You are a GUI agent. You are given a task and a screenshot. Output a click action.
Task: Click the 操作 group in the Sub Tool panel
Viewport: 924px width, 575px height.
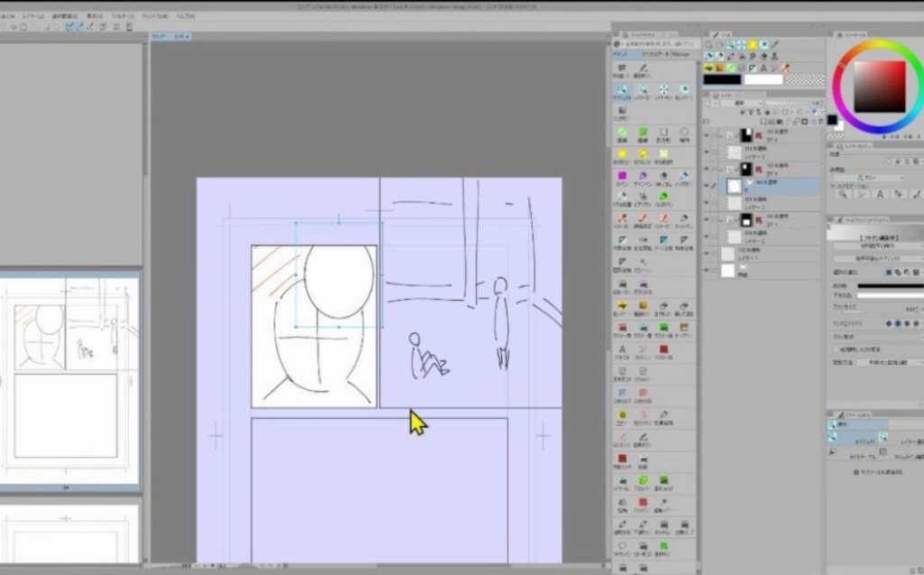point(857,424)
